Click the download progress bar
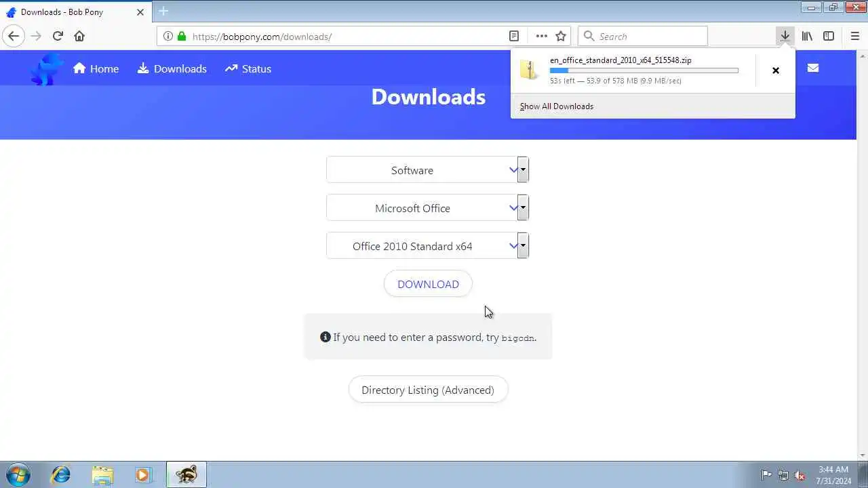868x488 pixels. 644,70
